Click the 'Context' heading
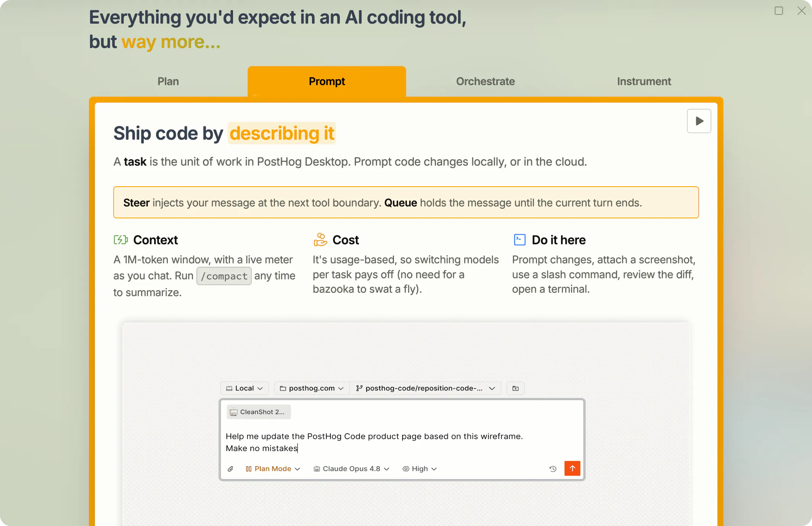Screen dimensions: 812x526 click(156, 240)
